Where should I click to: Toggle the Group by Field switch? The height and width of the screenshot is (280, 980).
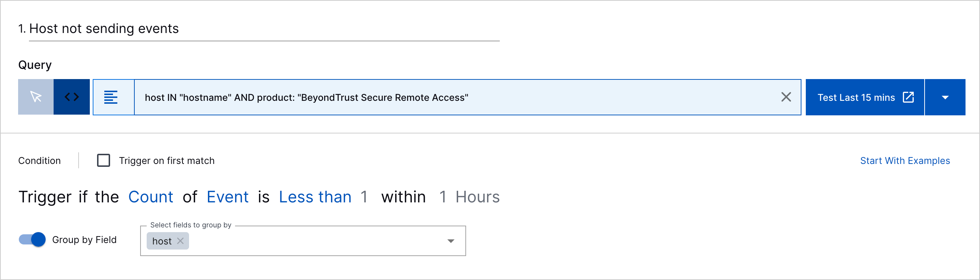(32, 240)
